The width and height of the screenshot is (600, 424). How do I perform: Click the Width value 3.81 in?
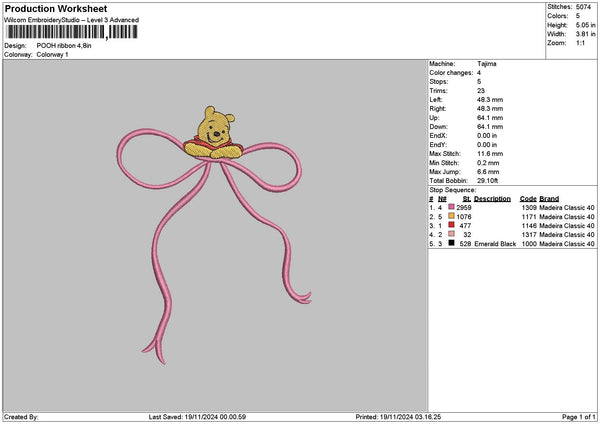(585, 34)
